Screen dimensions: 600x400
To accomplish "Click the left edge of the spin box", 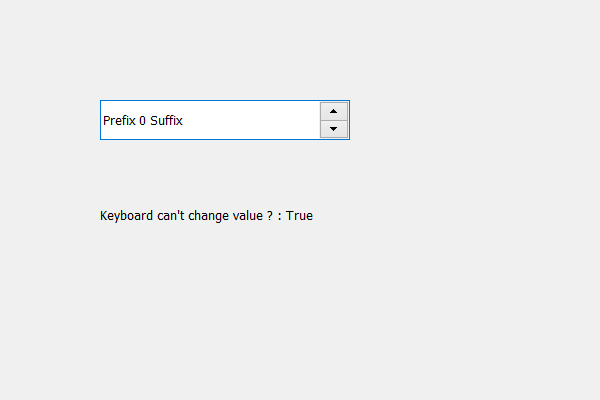I will click(x=102, y=120).
